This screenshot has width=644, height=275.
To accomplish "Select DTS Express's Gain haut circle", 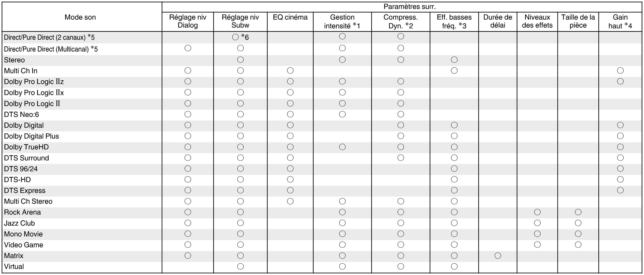I will coord(620,190).
